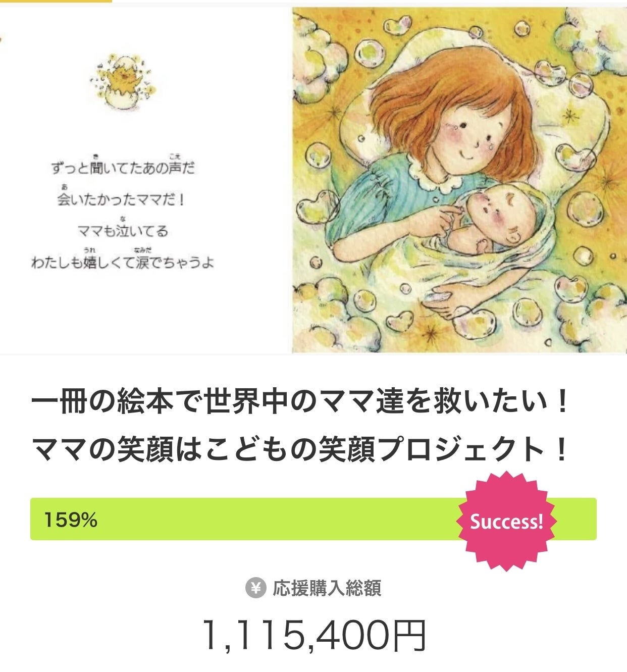This screenshot has width=627, height=672.
Task: Click the text line ママも泣いてる
Action: pos(123,231)
